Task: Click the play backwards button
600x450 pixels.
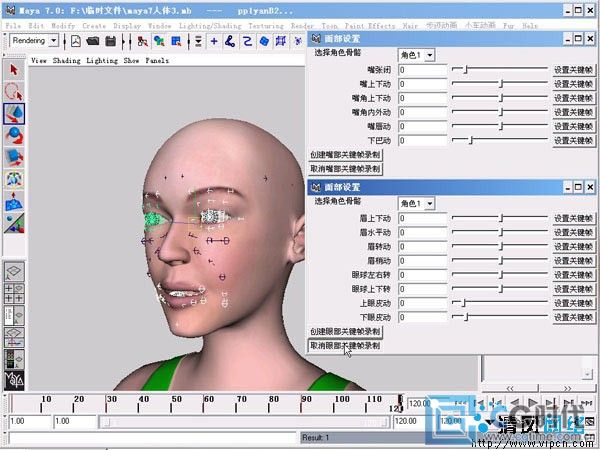Action: point(515,403)
